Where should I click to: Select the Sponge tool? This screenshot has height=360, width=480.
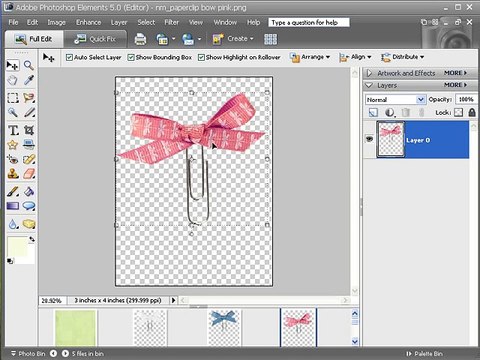pos(29,224)
